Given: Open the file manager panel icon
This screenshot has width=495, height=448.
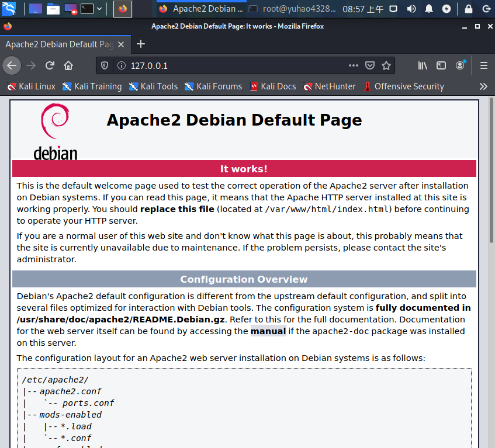Looking at the screenshot, I should click(x=53, y=9).
